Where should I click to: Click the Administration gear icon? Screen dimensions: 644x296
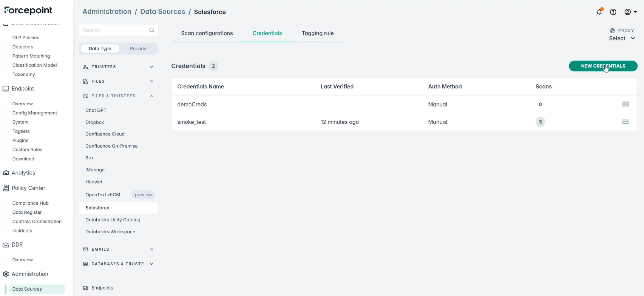click(6, 274)
